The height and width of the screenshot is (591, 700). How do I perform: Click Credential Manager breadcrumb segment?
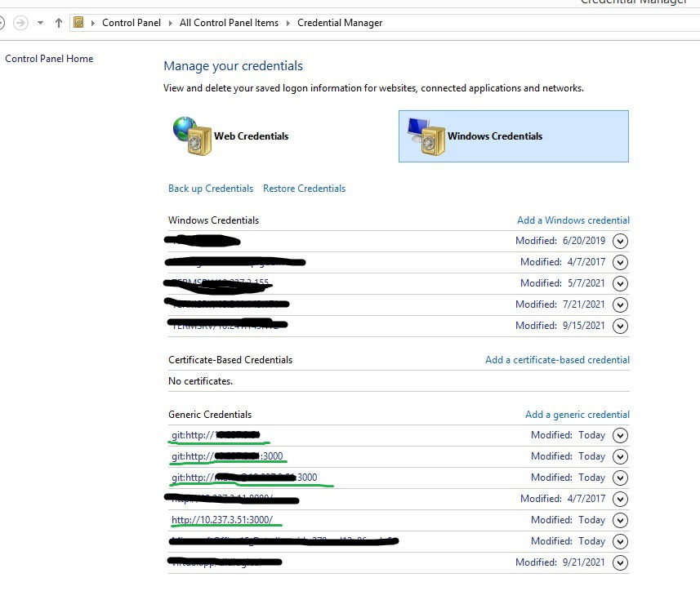(340, 23)
